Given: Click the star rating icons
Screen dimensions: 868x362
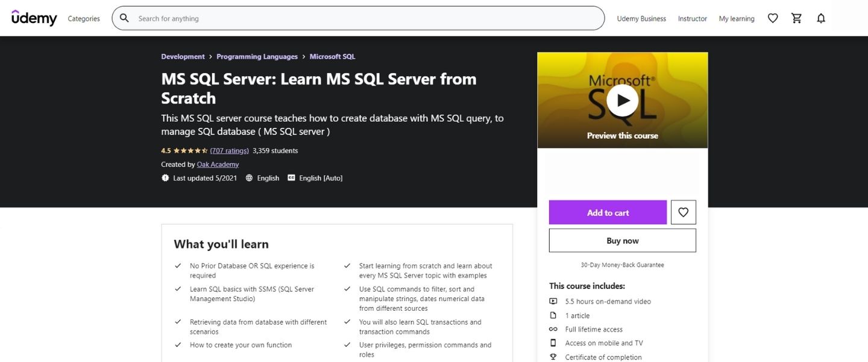Looking at the screenshot, I should point(190,151).
